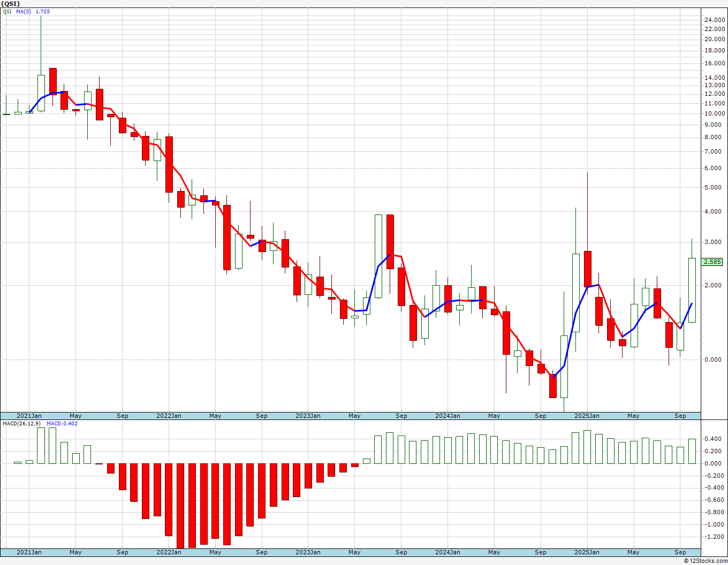Click the MACD(26,12,9) indicator label
Viewport: 728px width, 565px height.
point(22,424)
